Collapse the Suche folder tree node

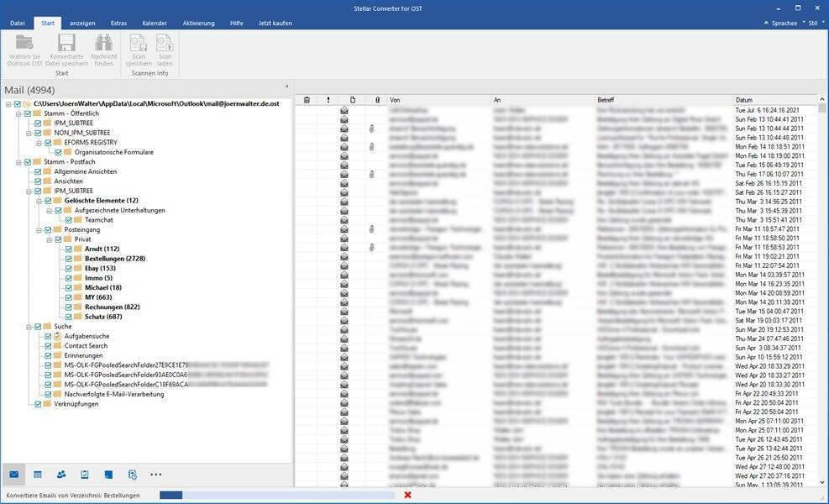(x=29, y=326)
